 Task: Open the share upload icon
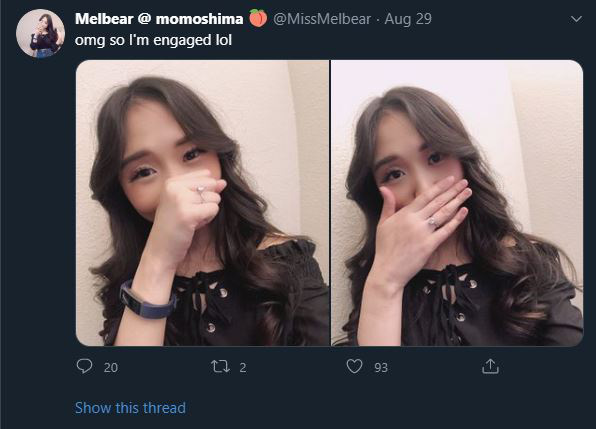click(x=490, y=366)
